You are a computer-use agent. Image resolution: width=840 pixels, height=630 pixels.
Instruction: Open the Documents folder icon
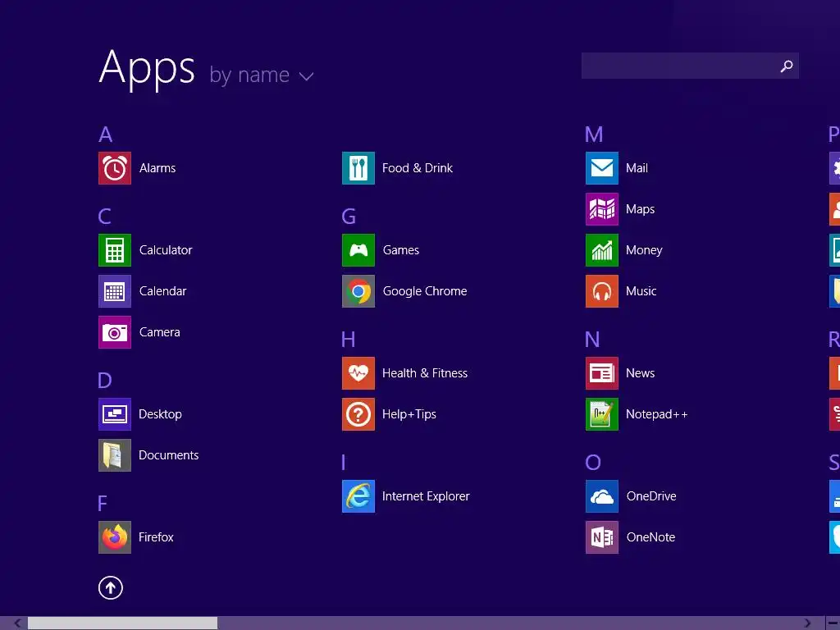point(115,455)
